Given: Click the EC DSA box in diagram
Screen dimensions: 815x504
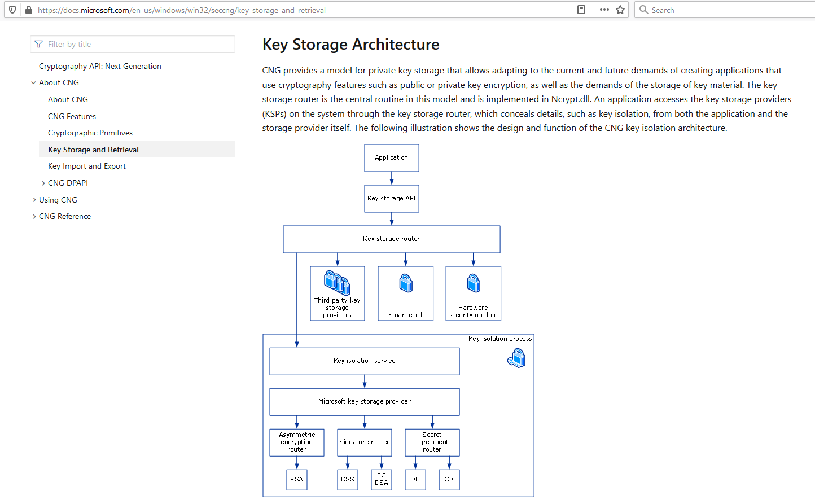Looking at the screenshot, I should tap(382, 480).
